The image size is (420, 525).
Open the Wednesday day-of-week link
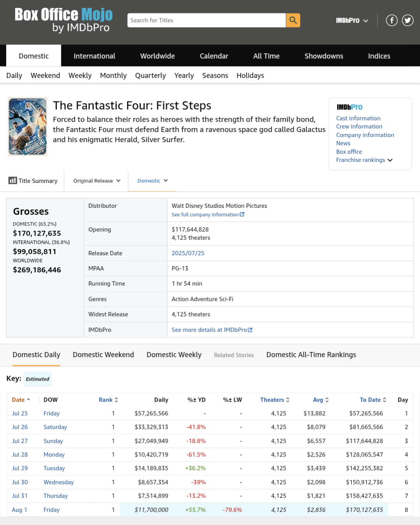(x=59, y=482)
